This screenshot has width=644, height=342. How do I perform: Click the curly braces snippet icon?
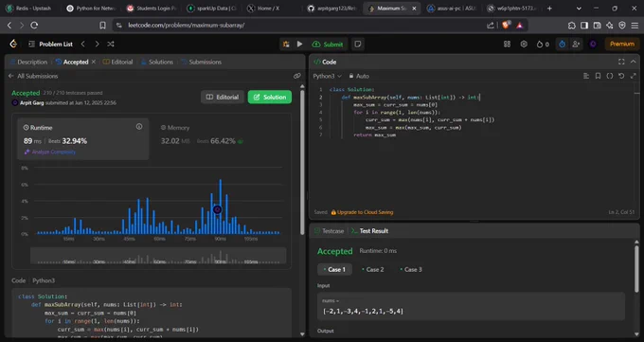click(610, 76)
